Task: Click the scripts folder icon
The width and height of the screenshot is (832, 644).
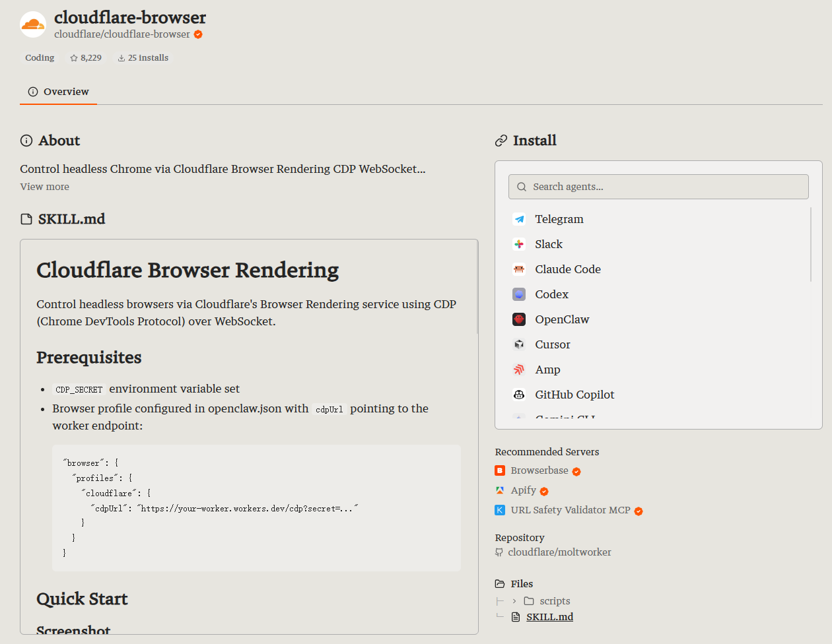Action: [529, 601]
